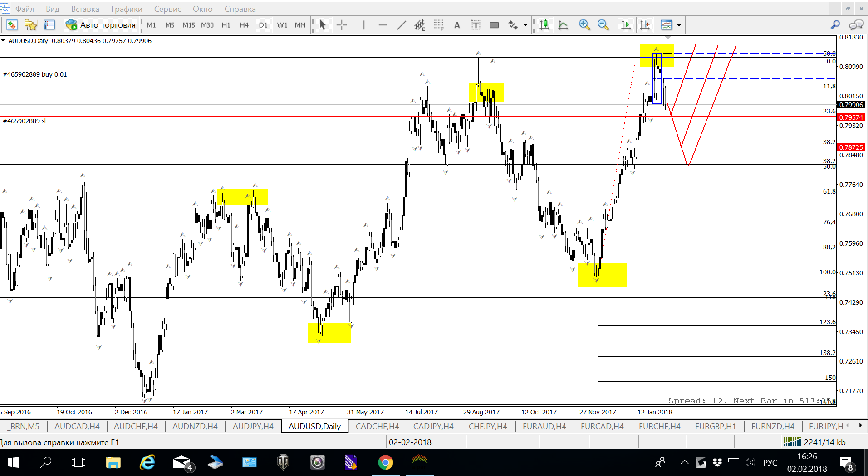Screen dimensions: 868x476
Task: Open the new order icon
Action: point(12,25)
